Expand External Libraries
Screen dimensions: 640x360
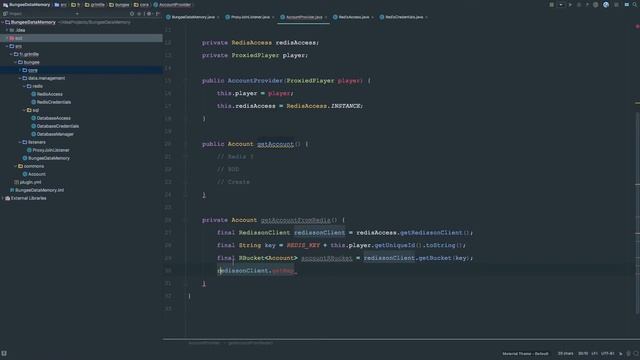3,198
